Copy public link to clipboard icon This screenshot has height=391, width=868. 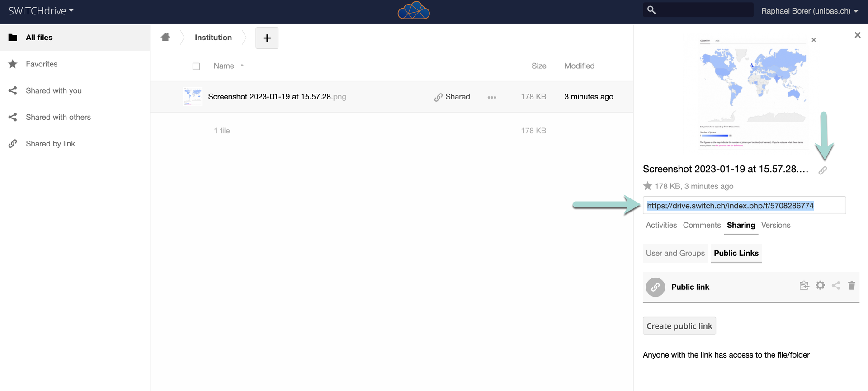point(804,285)
